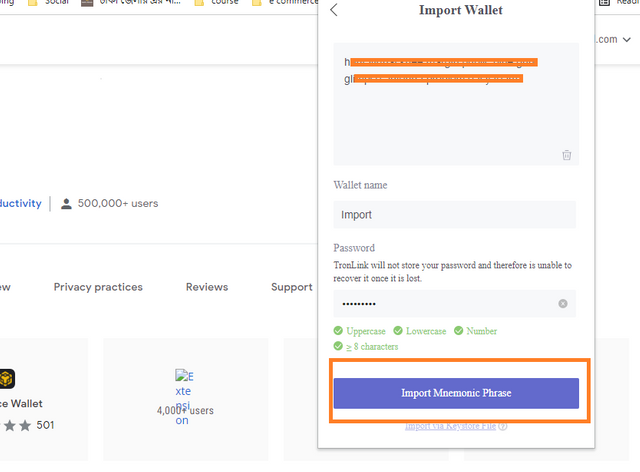Click the back arrow in Import Wallet
Image resolution: width=640 pixels, height=472 pixels.
[x=334, y=11]
